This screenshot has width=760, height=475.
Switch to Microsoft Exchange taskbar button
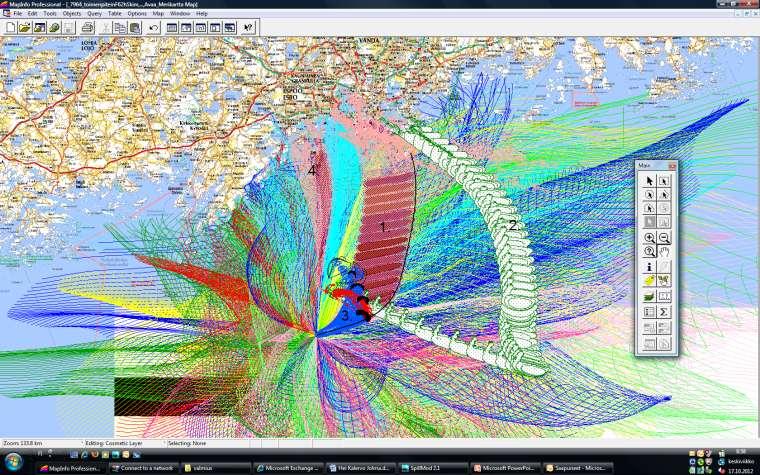[288, 468]
